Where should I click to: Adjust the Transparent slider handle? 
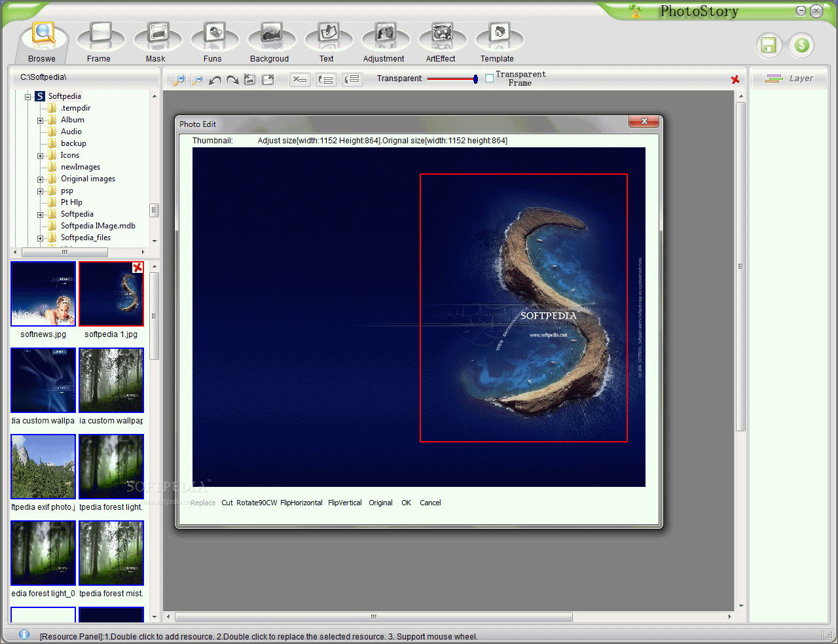475,79
